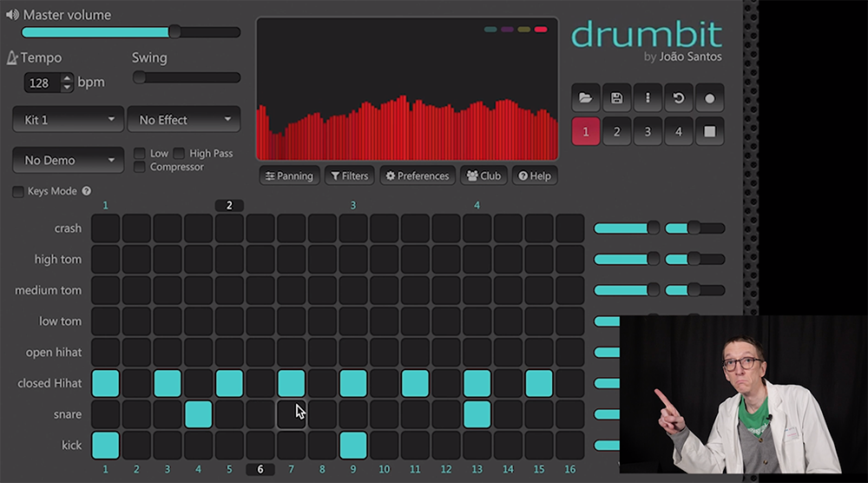
Task: Click the metronome icon beside Tempo
Action: (x=12, y=57)
